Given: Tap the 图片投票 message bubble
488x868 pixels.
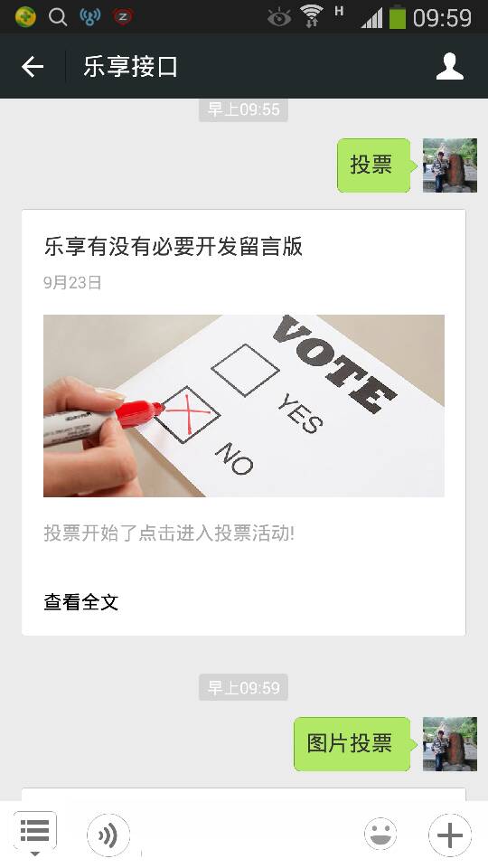Looking at the screenshot, I should click(352, 743).
